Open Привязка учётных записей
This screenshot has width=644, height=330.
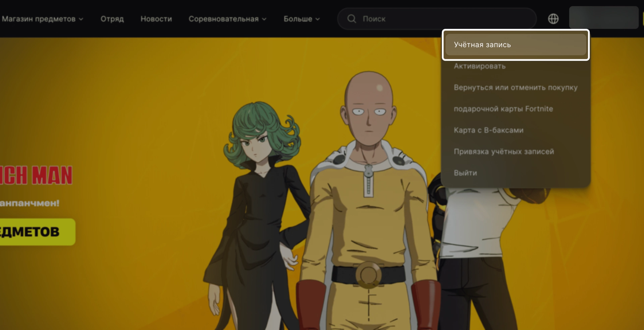click(503, 152)
